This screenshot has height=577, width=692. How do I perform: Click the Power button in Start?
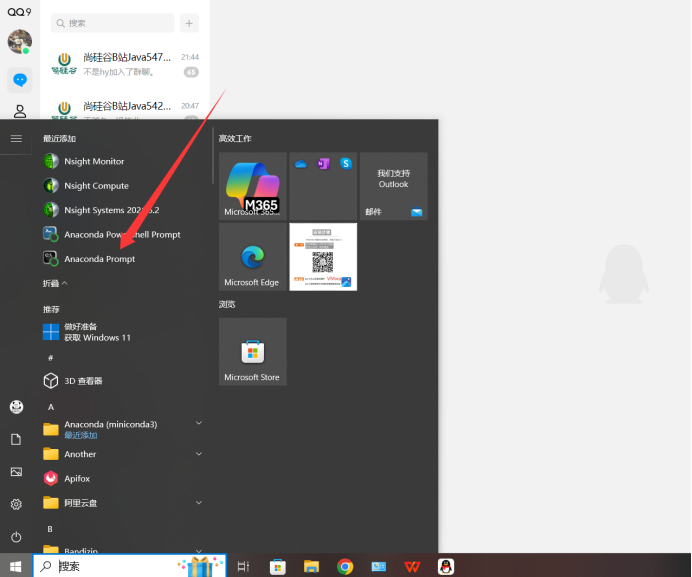(x=16, y=537)
